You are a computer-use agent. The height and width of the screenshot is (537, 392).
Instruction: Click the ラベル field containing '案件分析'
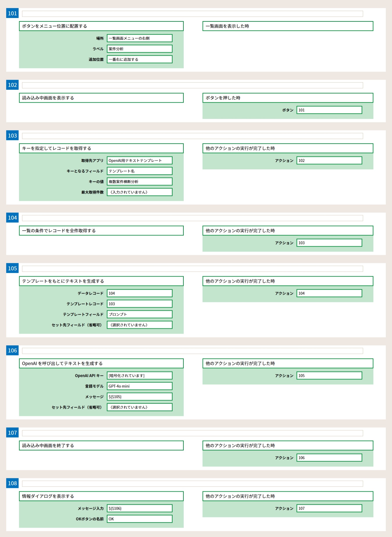pyautogui.click(x=139, y=49)
